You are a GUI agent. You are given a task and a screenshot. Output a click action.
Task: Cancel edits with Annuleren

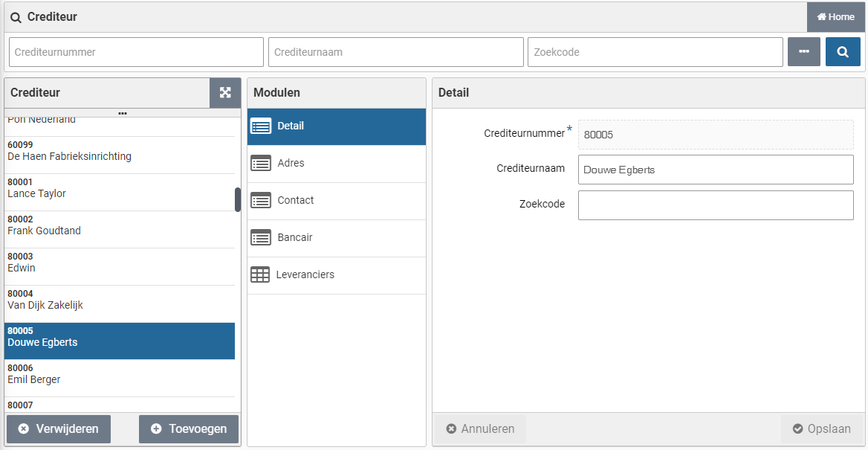pos(480,429)
